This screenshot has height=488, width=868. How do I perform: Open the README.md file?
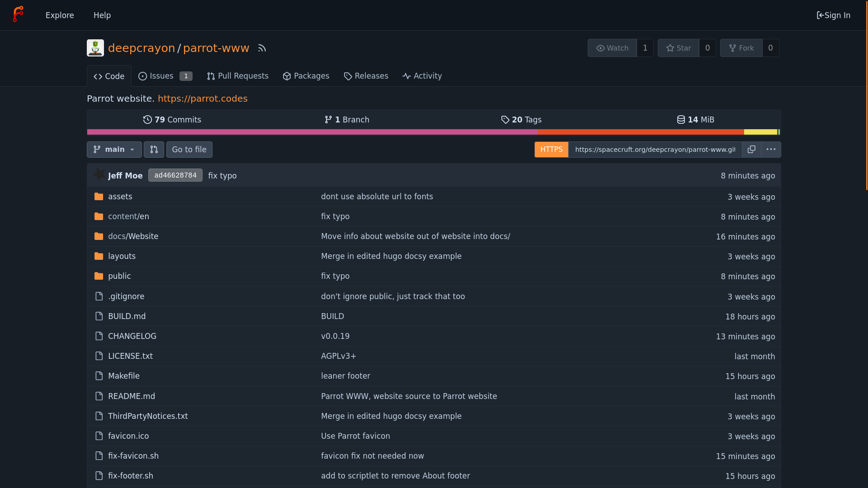point(132,396)
